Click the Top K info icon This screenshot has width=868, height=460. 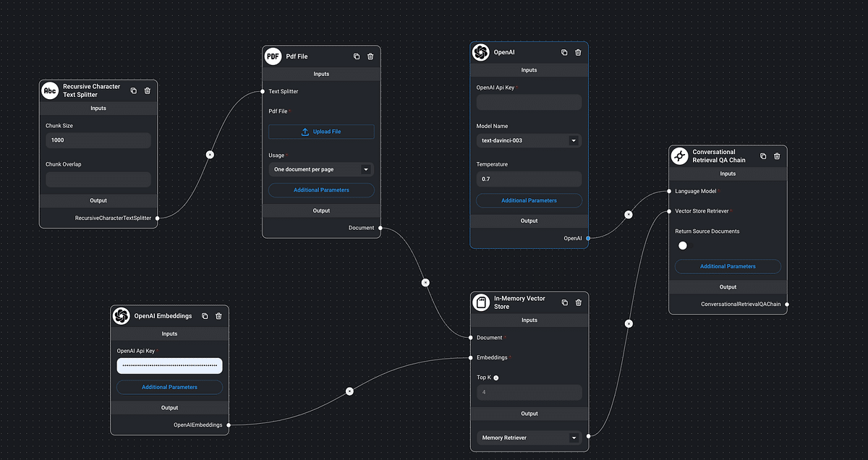click(x=496, y=378)
